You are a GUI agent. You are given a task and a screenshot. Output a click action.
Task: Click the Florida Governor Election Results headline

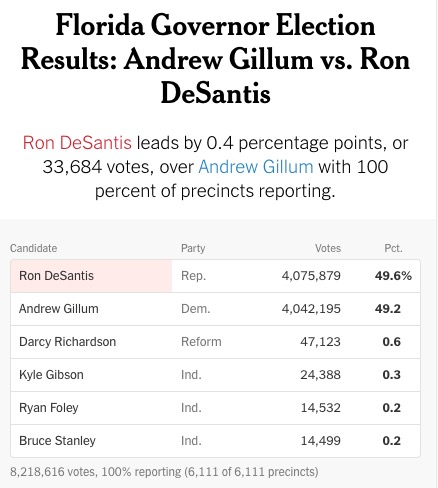tap(215, 59)
